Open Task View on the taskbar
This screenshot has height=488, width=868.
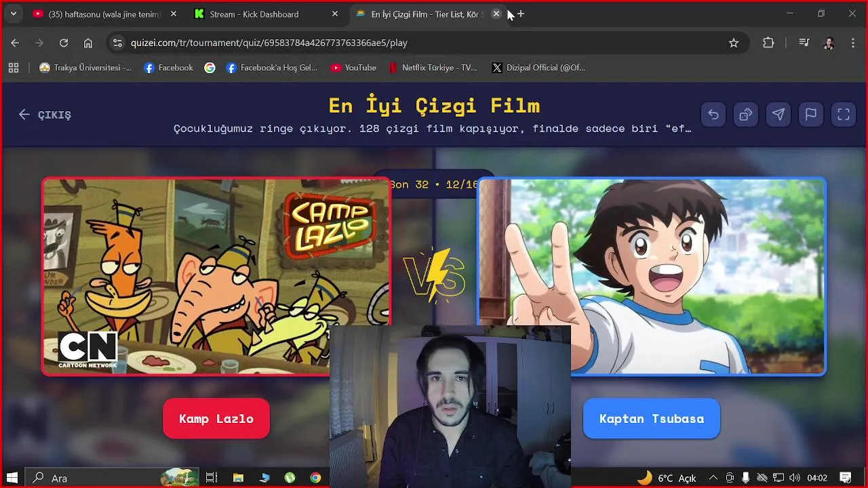pos(212,478)
